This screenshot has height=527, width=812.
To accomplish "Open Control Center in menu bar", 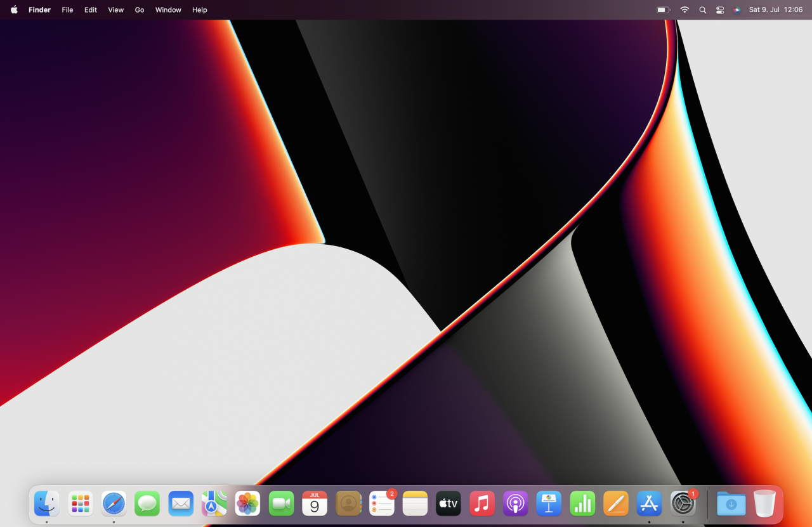I will tap(720, 10).
